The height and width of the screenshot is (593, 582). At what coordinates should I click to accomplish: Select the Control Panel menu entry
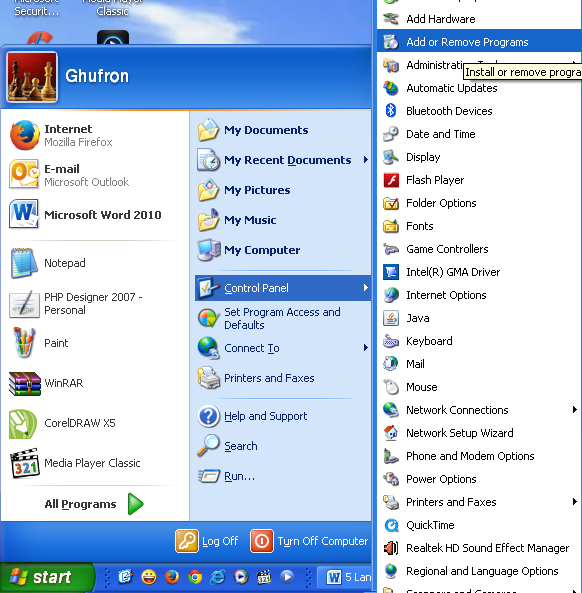click(282, 288)
